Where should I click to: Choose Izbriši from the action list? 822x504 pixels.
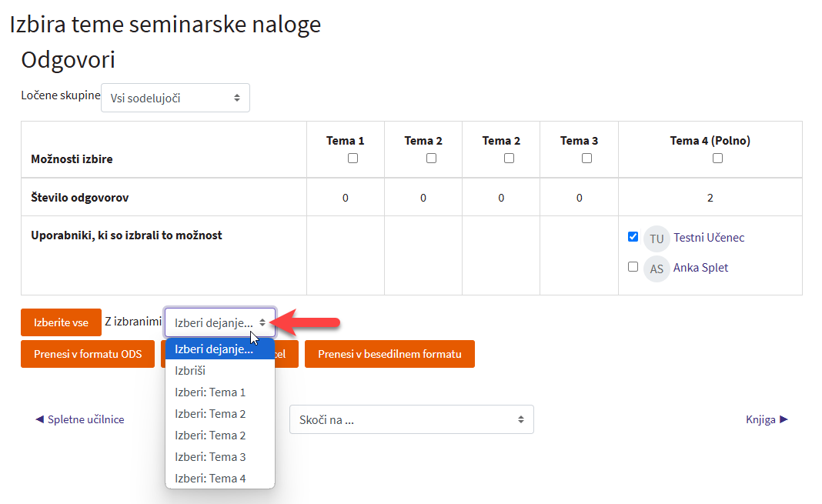pyautogui.click(x=190, y=371)
